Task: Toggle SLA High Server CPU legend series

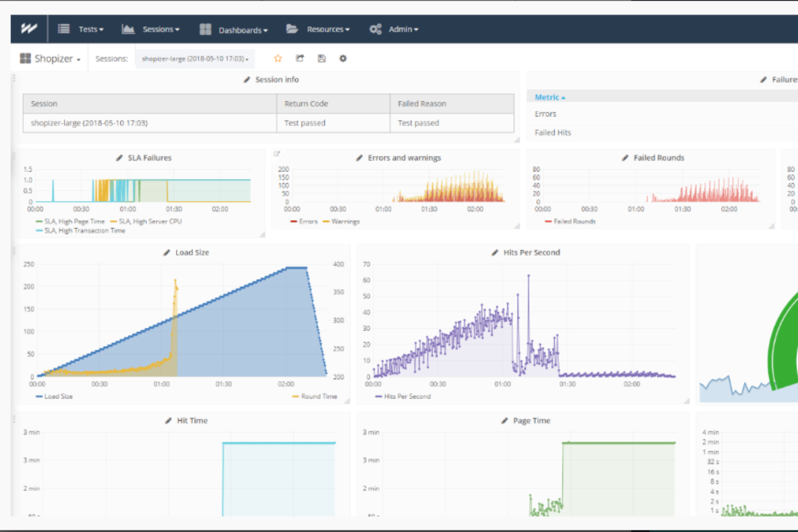Action: [x=150, y=222]
